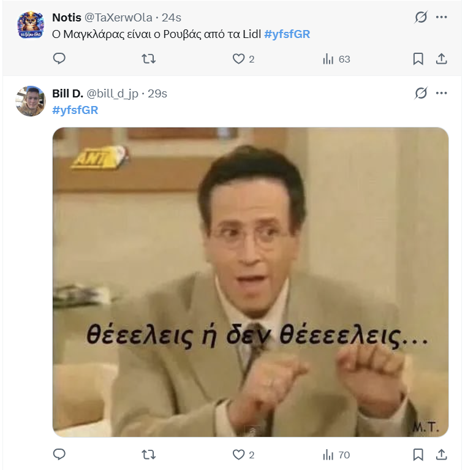Image resolution: width=476 pixels, height=470 pixels.
Task: Share Bill D.'s tweet
Action: point(441,455)
